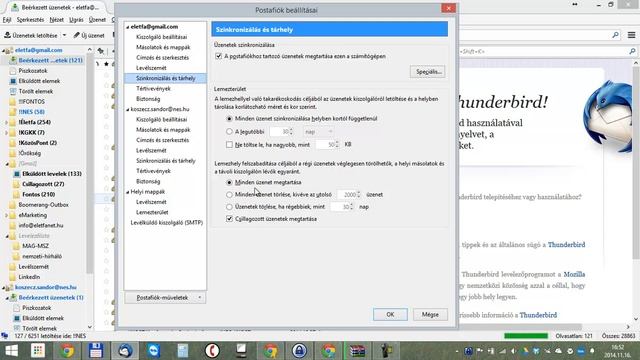Image resolution: width=640 pixels, height=360 pixels.
Task: Click the LinkedIn folder icon
Action: [x=13, y=277]
